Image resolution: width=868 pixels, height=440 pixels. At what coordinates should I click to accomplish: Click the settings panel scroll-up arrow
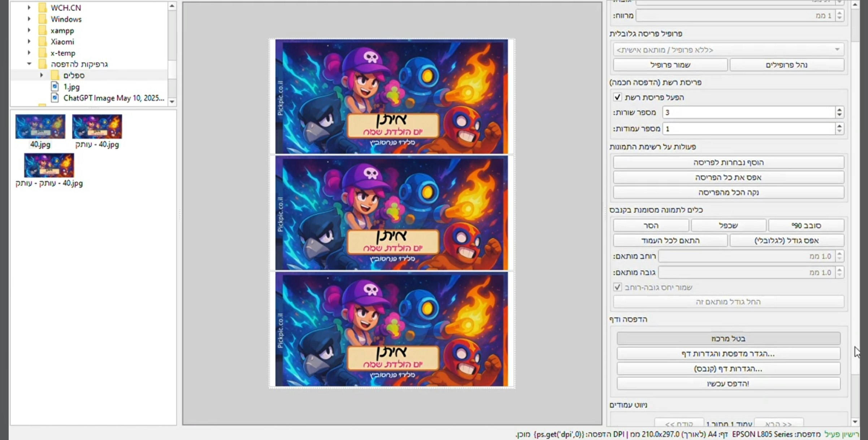[x=855, y=5]
